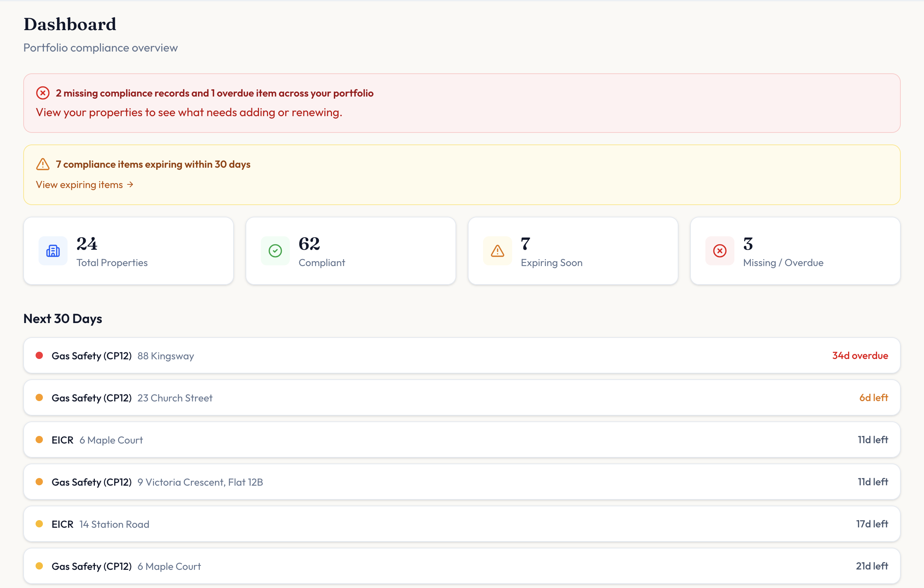This screenshot has width=924, height=588.
Task: Click the red error circle-x alert icon
Action: [42, 93]
